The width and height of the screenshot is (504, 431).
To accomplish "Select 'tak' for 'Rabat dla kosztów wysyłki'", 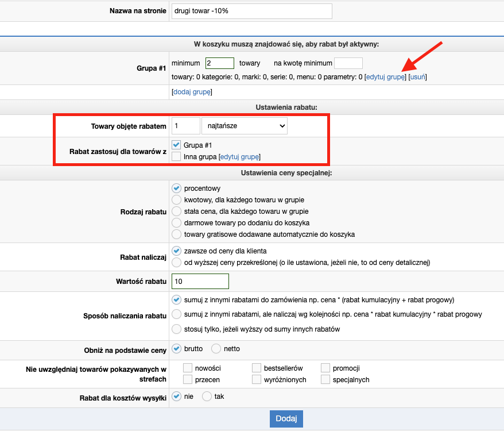I will click(x=207, y=397).
